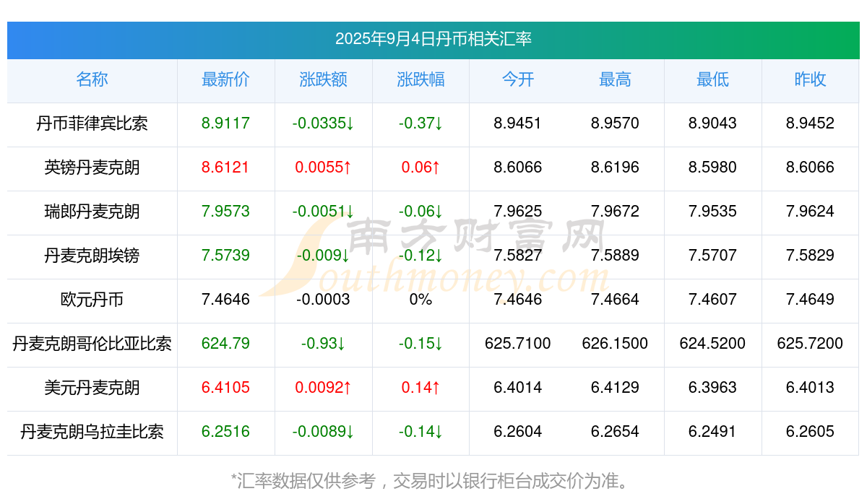Select the row name 丹麦克朗乌拉圭比索
Viewport: 867px width, 504px height.
click(x=92, y=432)
